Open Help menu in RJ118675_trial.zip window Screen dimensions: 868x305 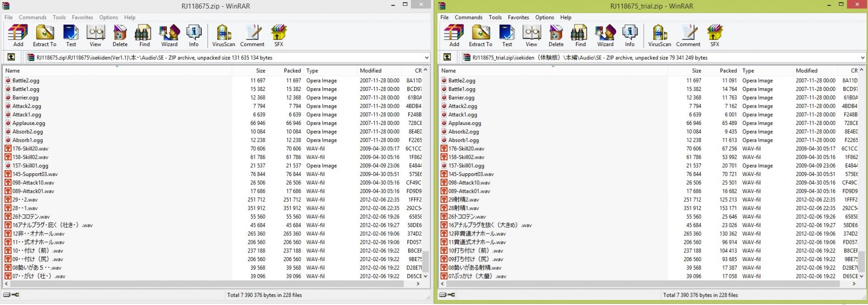[566, 17]
